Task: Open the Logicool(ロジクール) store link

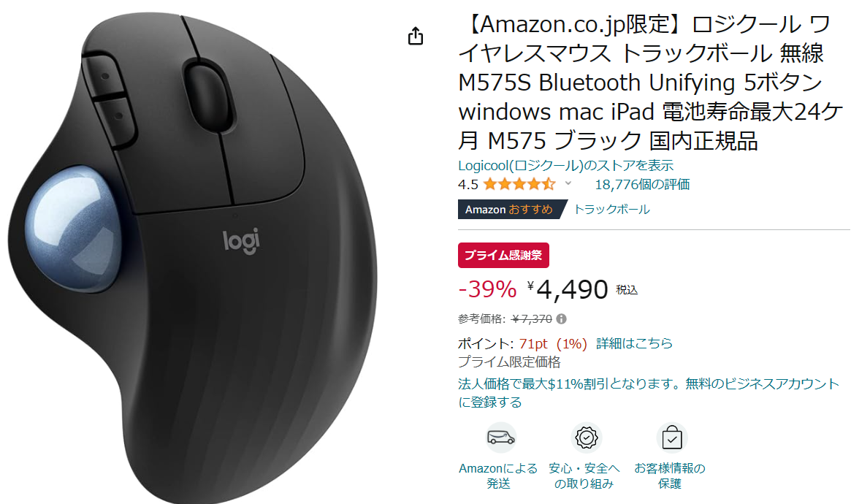Action: [565, 166]
